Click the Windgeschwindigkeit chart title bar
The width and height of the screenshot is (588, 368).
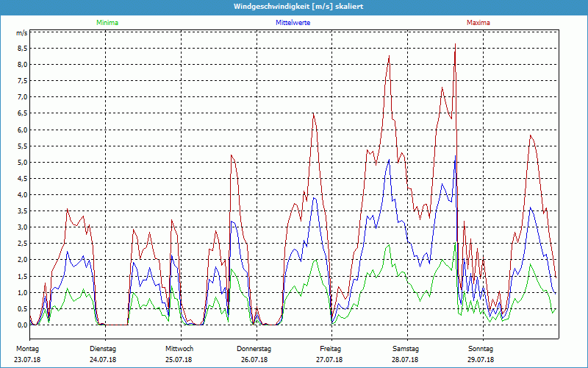tap(294, 7)
